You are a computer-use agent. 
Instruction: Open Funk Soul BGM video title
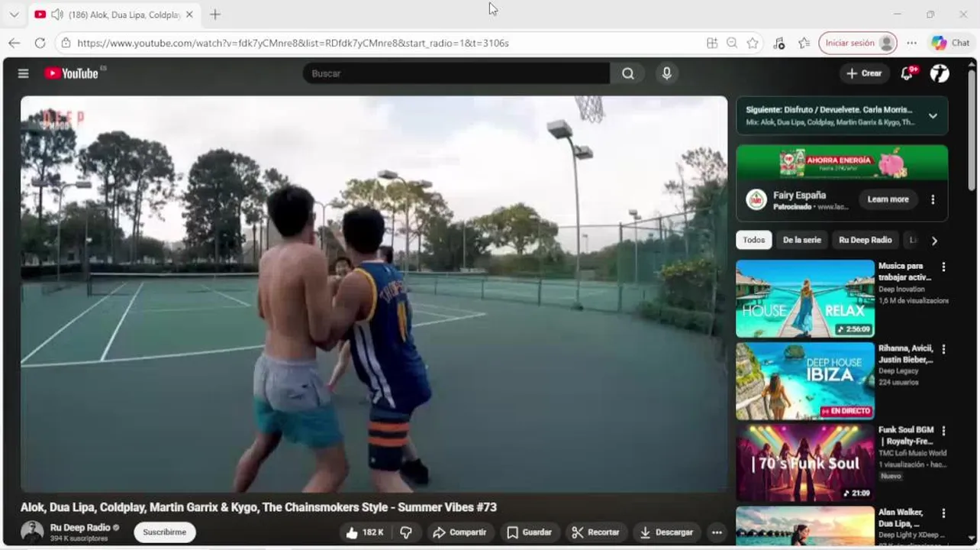(x=906, y=435)
